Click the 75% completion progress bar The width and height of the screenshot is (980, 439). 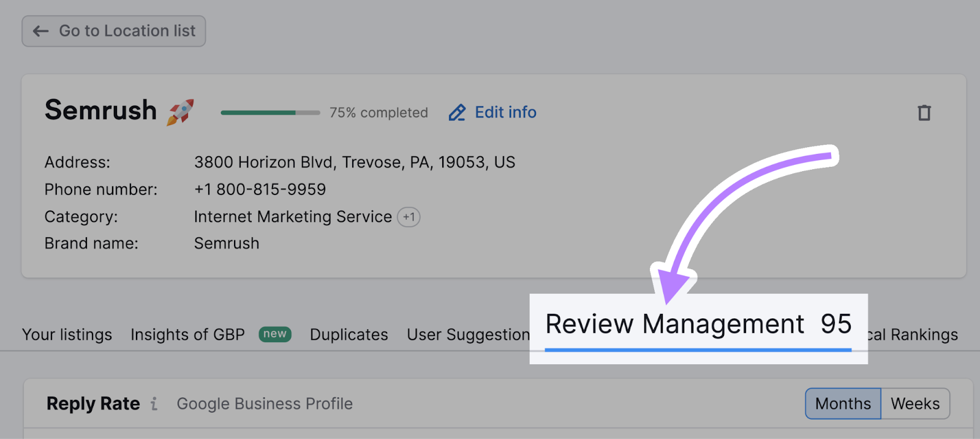coord(270,113)
